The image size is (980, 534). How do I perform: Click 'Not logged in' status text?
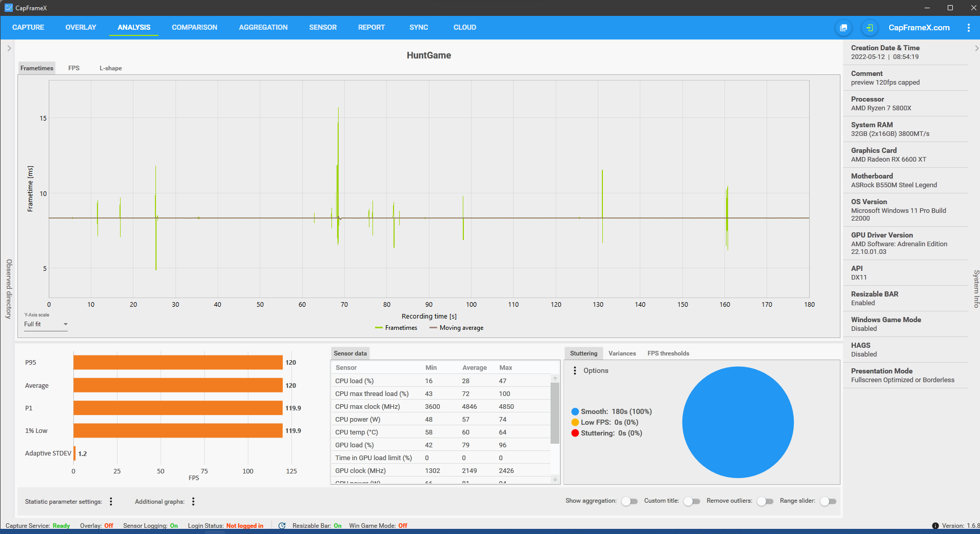click(x=245, y=526)
